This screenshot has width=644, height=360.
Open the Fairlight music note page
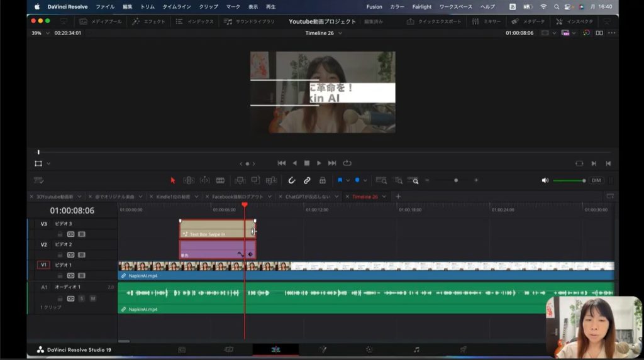pyautogui.click(x=416, y=349)
